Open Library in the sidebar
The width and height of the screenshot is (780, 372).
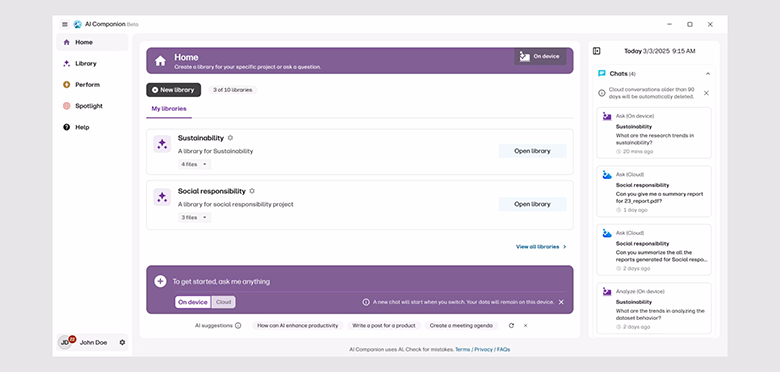[92, 64]
